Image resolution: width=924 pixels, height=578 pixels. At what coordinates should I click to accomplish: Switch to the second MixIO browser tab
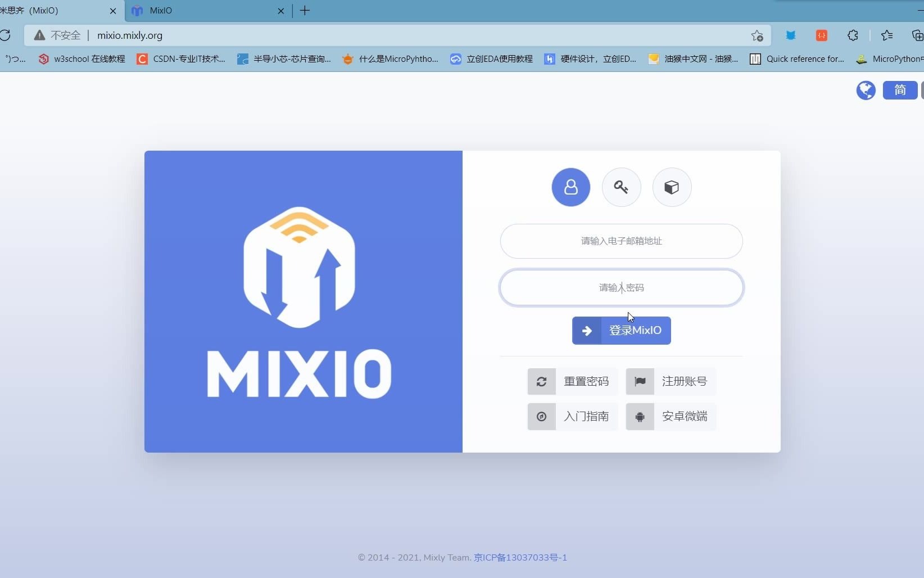click(x=208, y=11)
